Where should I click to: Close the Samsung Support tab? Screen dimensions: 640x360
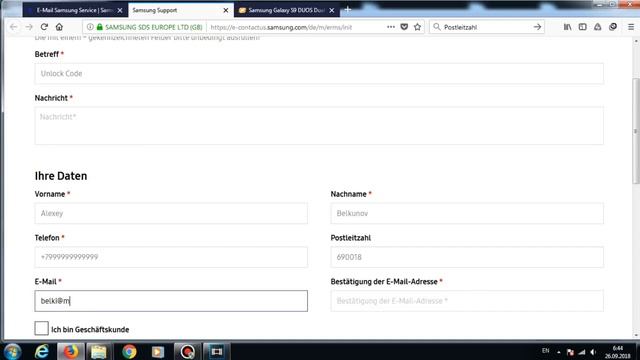pos(226,10)
